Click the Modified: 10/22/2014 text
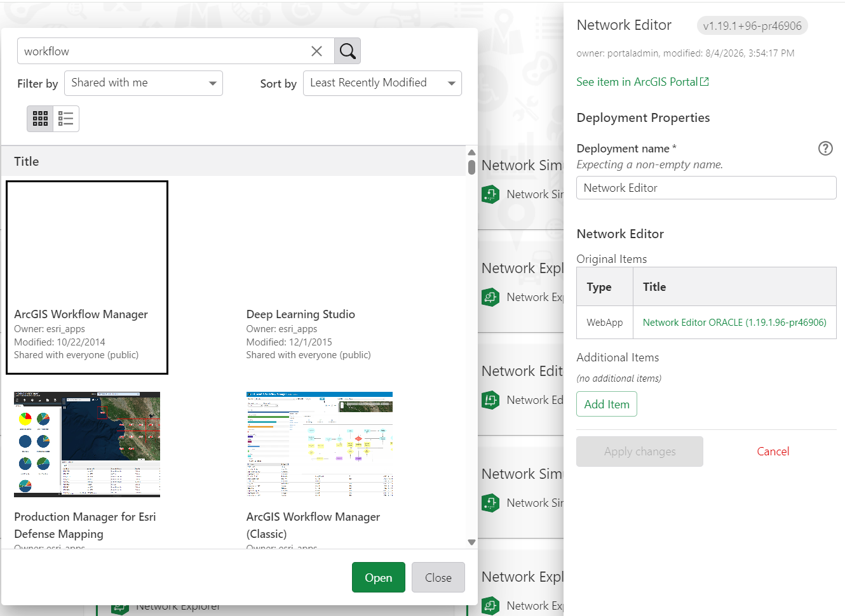The image size is (845, 616). [x=60, y=342]
